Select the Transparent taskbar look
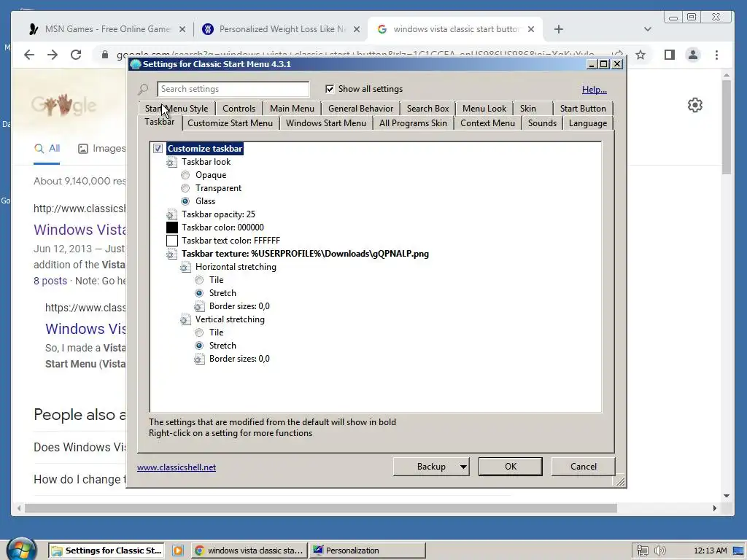This screenshot has height=560, width=747. point(185,188)
